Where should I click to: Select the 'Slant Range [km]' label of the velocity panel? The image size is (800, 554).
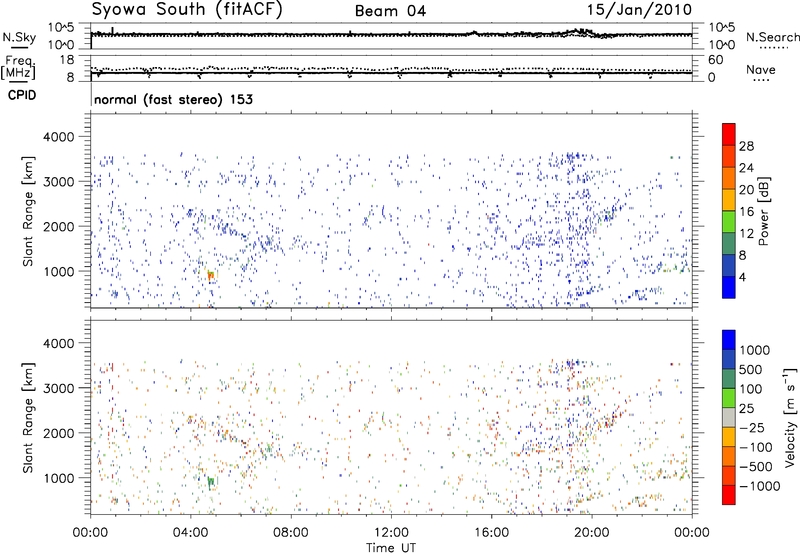coord(28,417)
